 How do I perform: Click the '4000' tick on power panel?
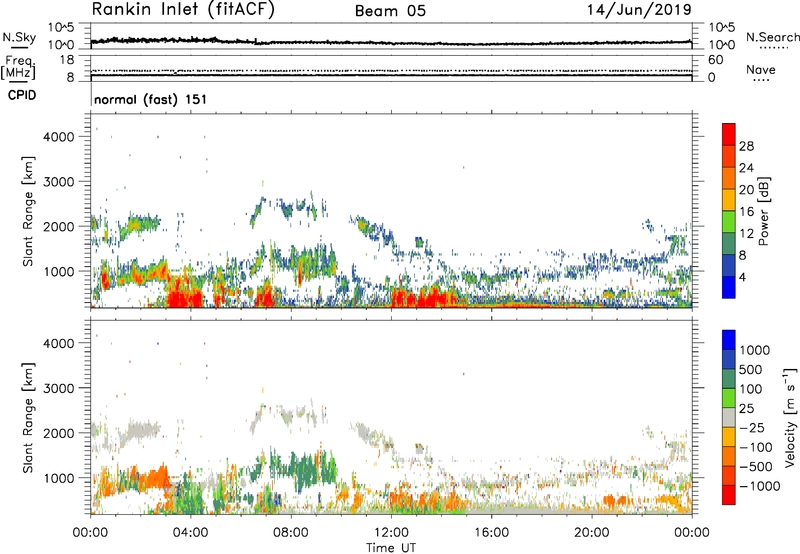59,137
